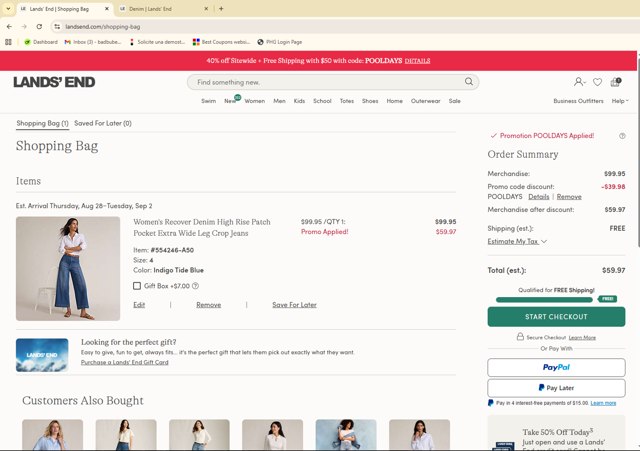Viewport: 640px width, 451px height.
Task: Open the Sale menu
Action: (x=454, y=101)
